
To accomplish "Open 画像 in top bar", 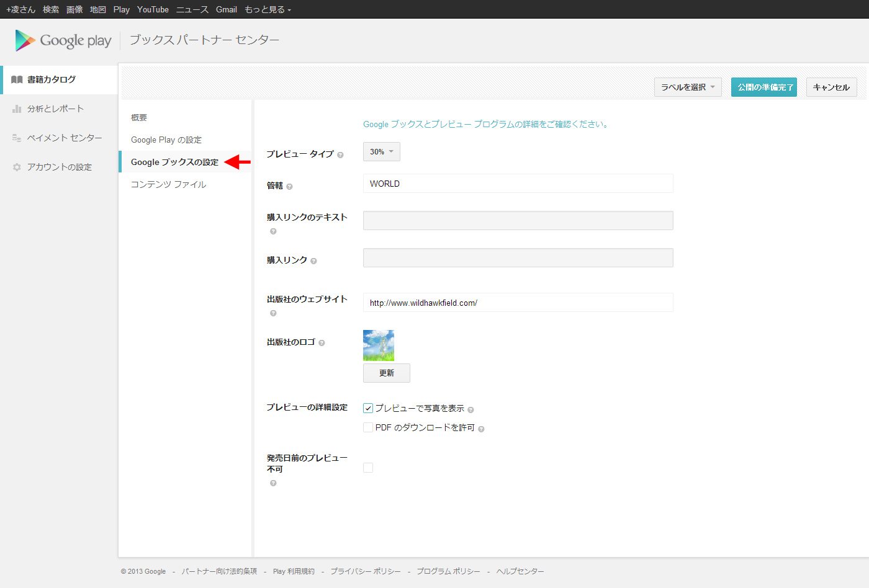I will [x=74, y=9].
